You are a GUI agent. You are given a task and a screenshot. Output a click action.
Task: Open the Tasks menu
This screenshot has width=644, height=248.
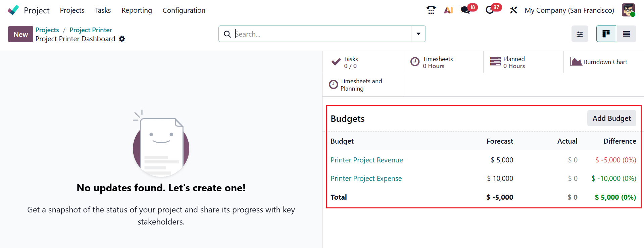pyautogui.click(x=103, y=10)
